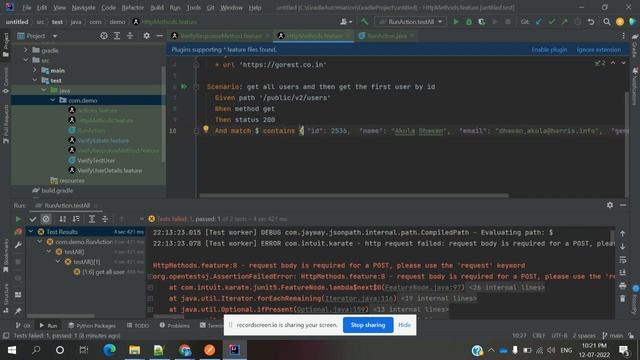The width and height of the screenshot is (640, 360).
Task: Run the RunAction.testAll configuration with green play
Action: pyautogui.click(x=456, y=22)
